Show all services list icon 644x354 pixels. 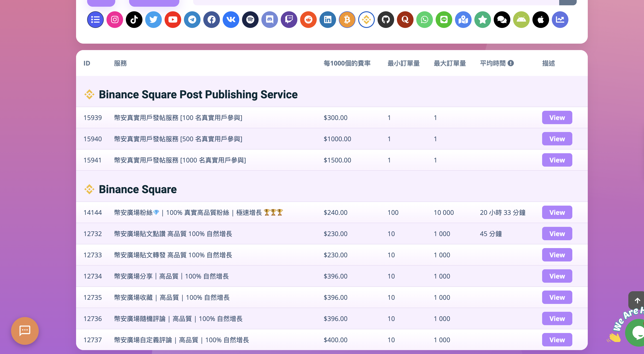coord(95,20)
